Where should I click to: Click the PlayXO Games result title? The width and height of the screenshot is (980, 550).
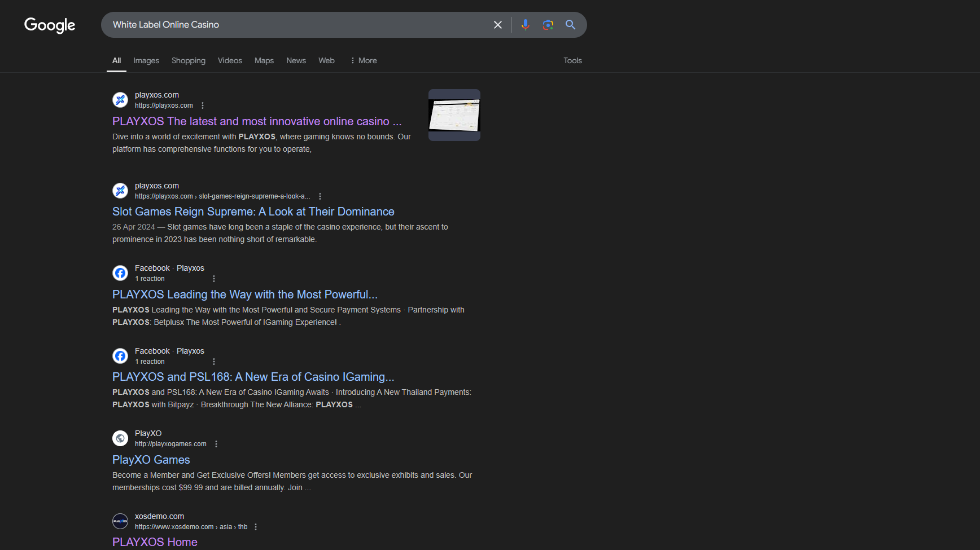151,460
